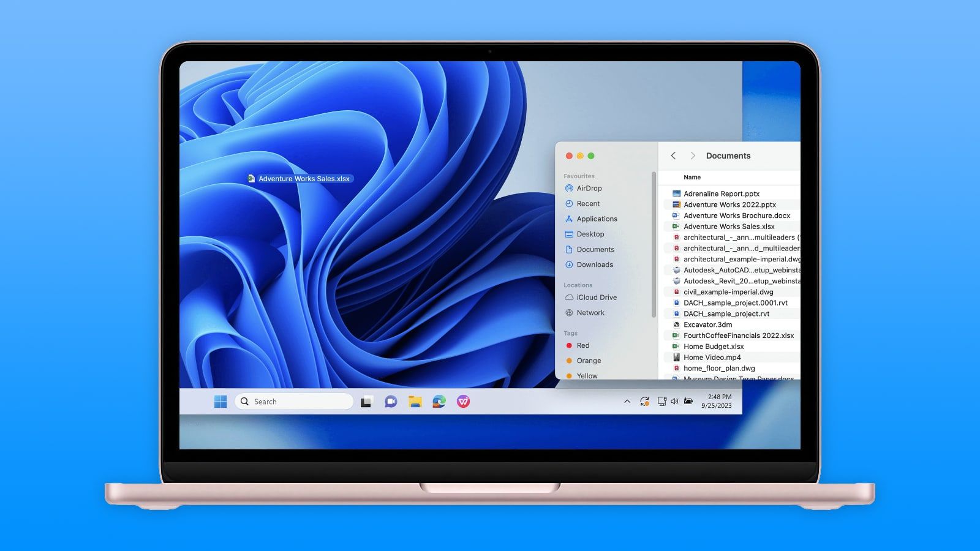Click the Red tag color dot

tap(569, 345)
